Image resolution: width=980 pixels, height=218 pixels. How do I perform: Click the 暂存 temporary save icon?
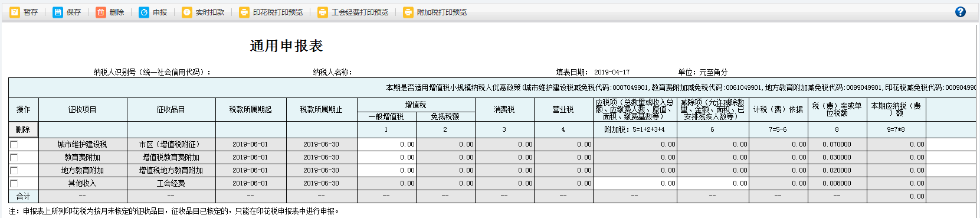click(x=15, y=12)
